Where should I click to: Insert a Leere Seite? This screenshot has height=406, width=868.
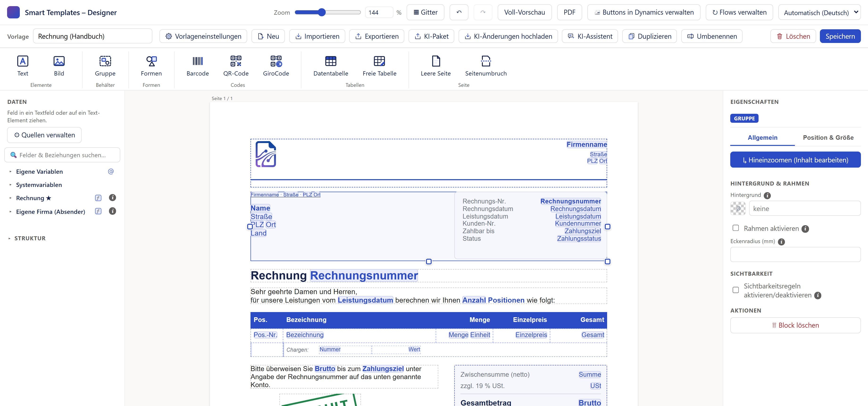[436, 66]
